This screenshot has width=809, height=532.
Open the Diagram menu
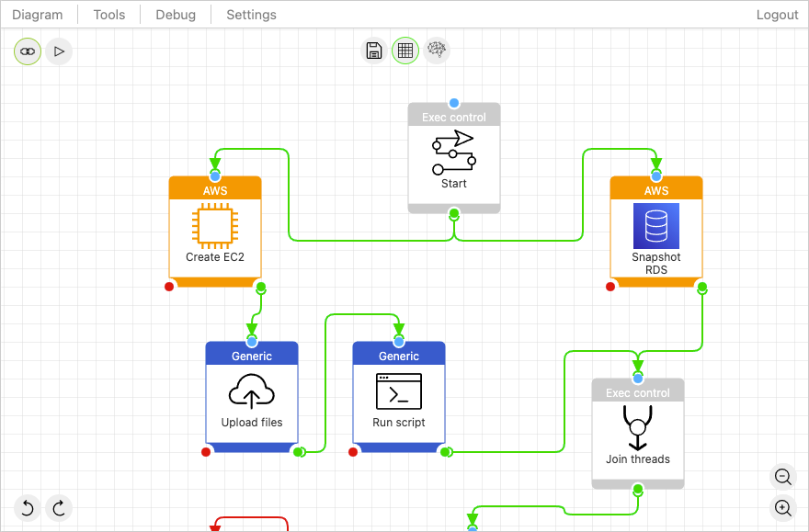point(38,15)
